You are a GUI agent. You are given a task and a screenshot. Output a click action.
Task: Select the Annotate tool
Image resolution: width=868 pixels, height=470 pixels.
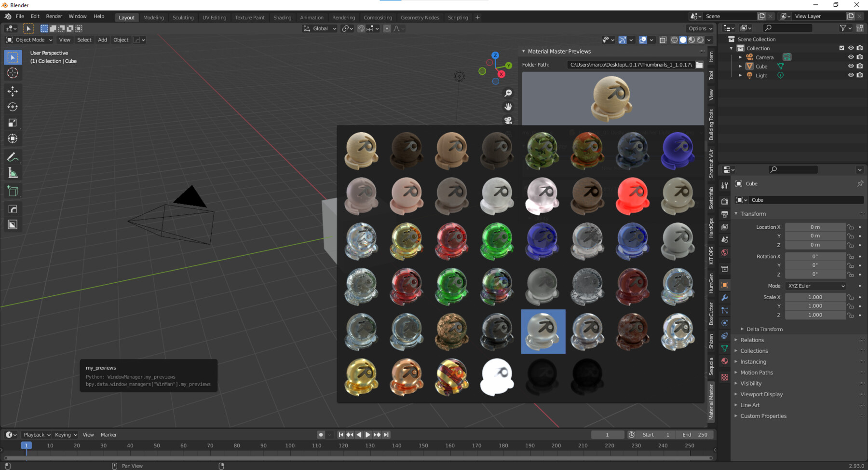click(13, 156)
